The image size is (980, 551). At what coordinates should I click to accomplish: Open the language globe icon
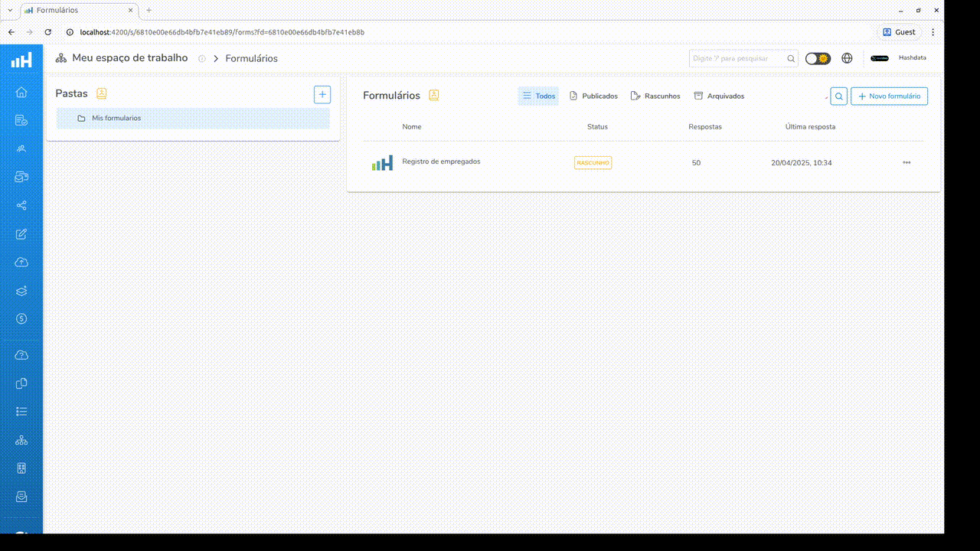tap(847, 58)
